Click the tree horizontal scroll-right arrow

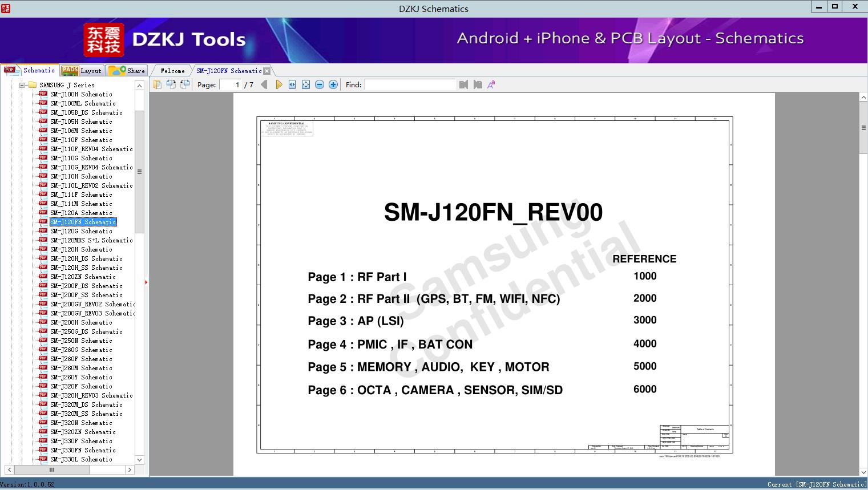point(130,470)
